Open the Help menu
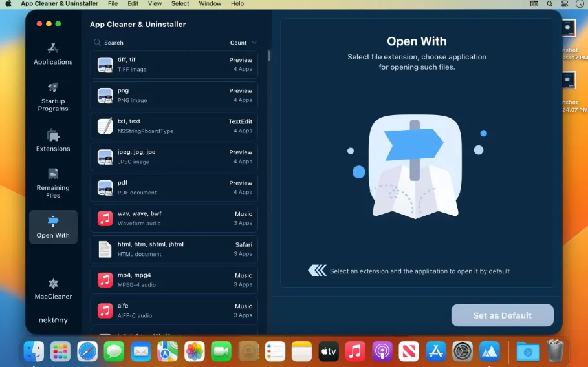 pos(237,4)
